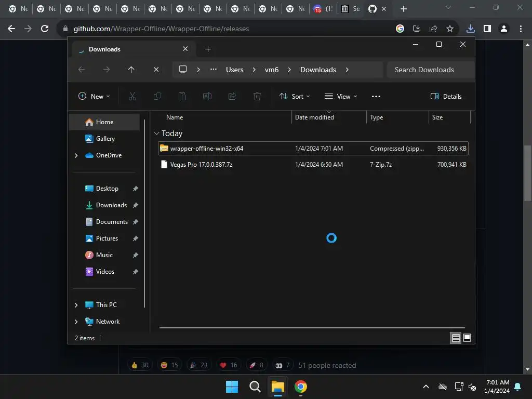Open pinned Documents folder
Viewport: 532px width, 399px height.
(111, 222)
